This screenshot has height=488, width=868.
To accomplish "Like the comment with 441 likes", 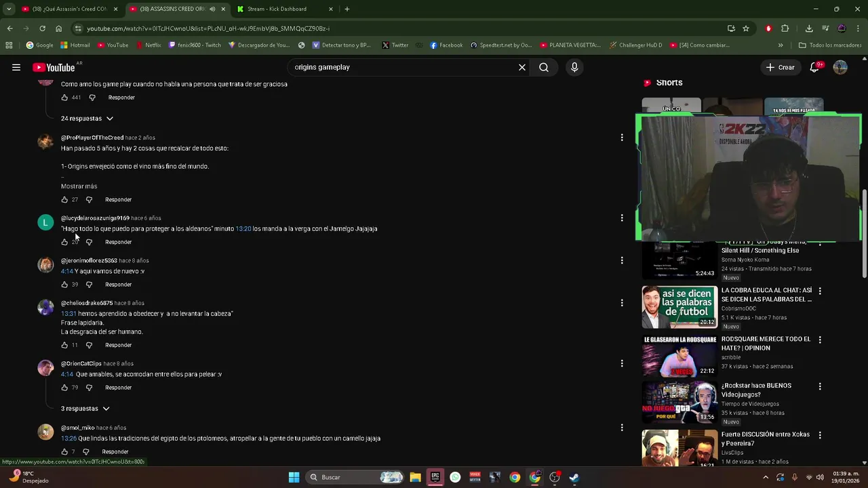I will 64,98.
